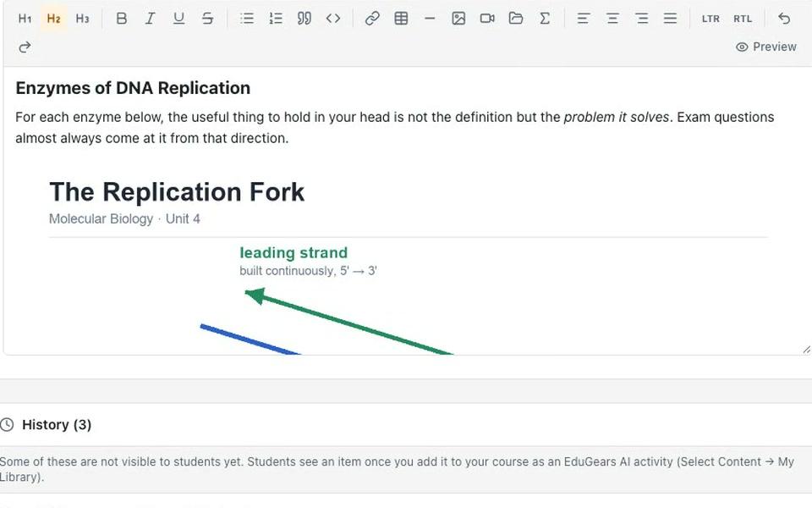Image resolution: width=812 pixels, height=508 pixels.
Task: Click the 'built continuously, 5' → 3'' caption
Action: (x=308, y=271)
